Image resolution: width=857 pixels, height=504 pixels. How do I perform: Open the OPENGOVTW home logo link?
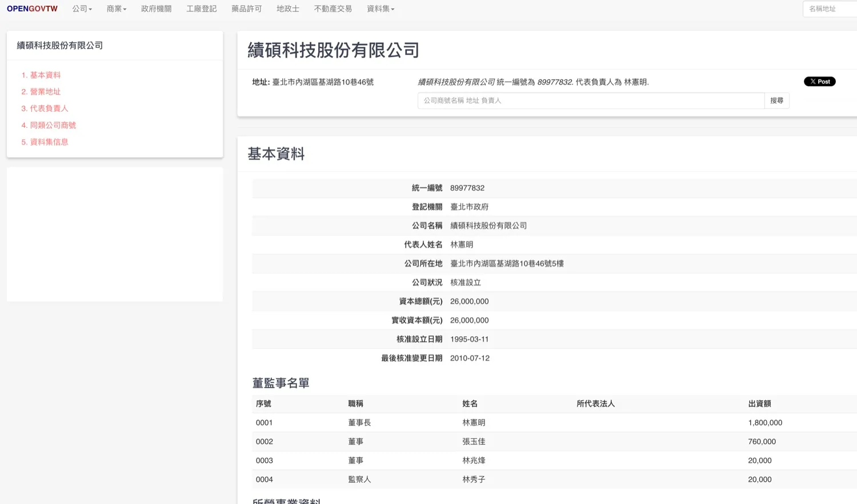[32, 9]
